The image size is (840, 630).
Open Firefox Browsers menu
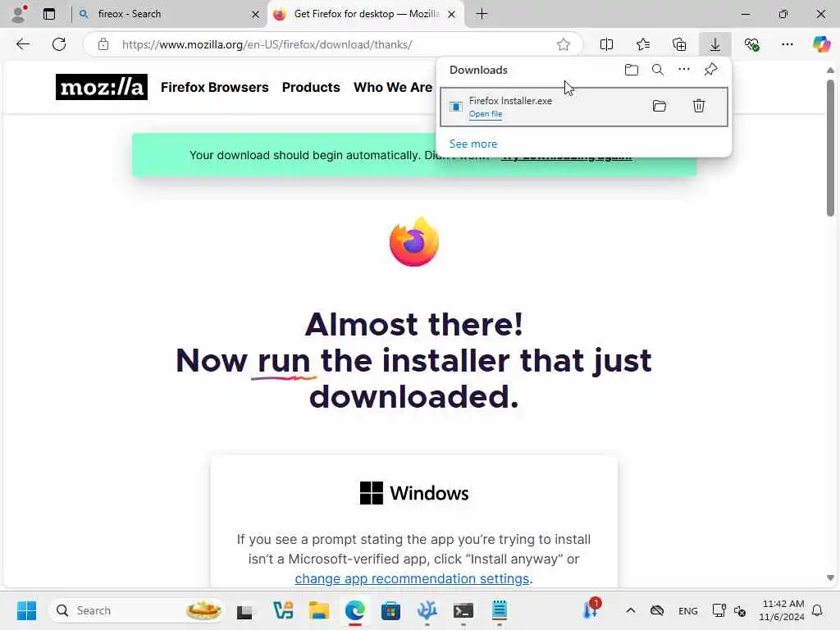(214, 87)
